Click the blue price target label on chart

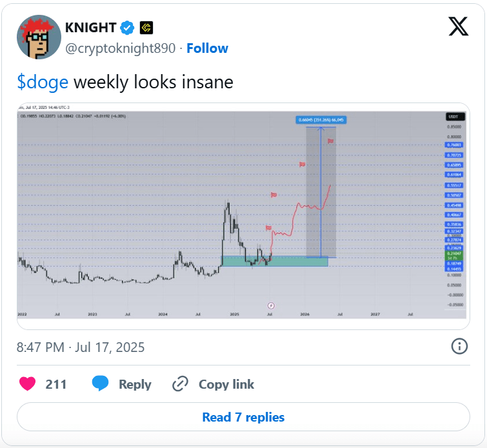click(x=321, y=120)
